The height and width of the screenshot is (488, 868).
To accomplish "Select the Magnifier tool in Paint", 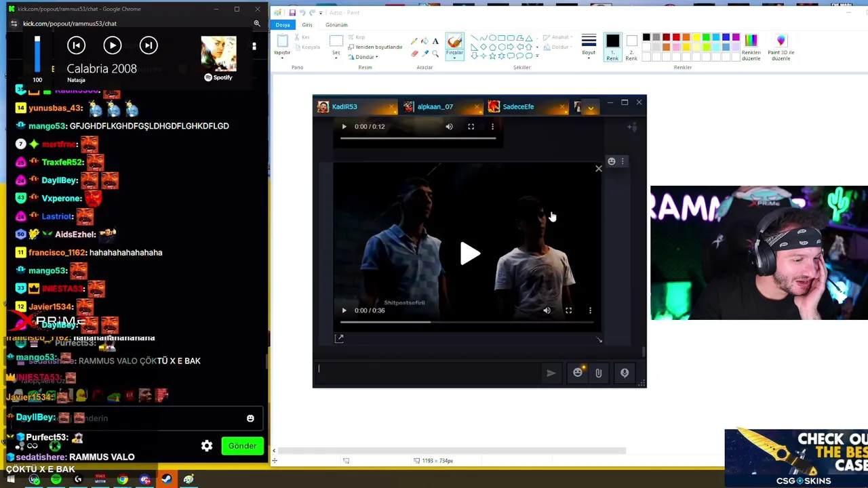I will click(435, 52).
